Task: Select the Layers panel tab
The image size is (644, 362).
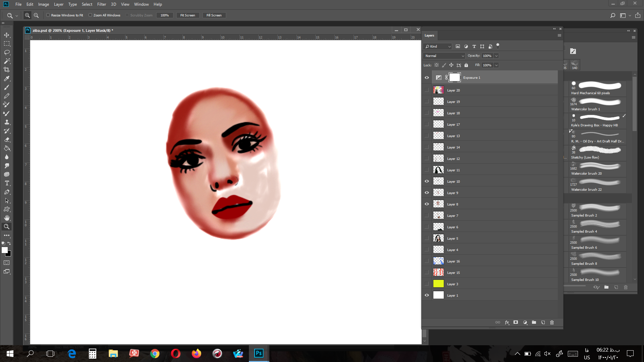Action: click(x=429, y=35)
